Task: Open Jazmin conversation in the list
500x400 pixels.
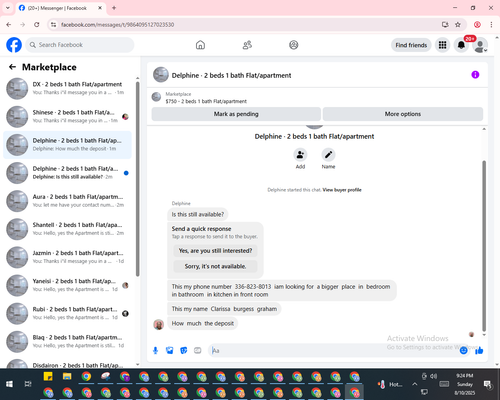Action: point(67,257)
